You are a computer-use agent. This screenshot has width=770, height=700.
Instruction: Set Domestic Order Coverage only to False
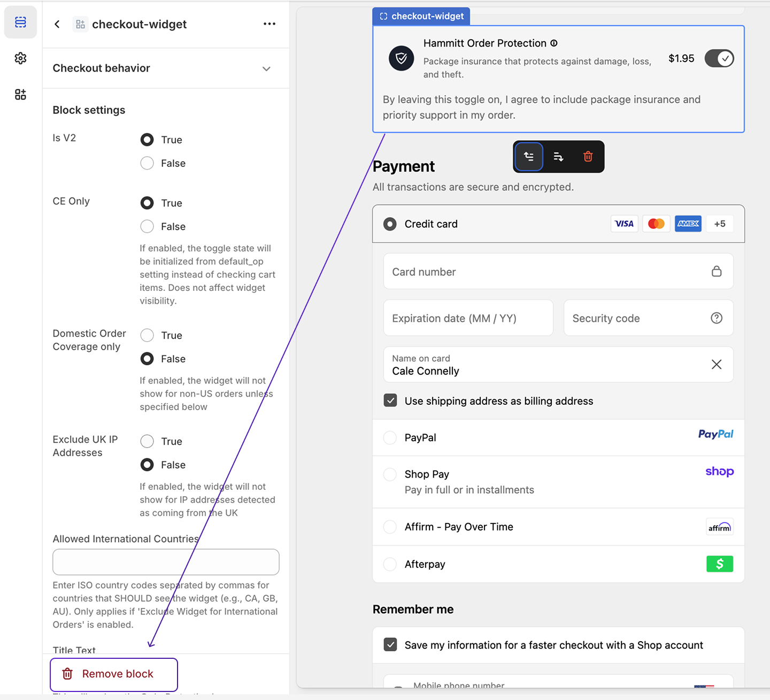(147, 359)
